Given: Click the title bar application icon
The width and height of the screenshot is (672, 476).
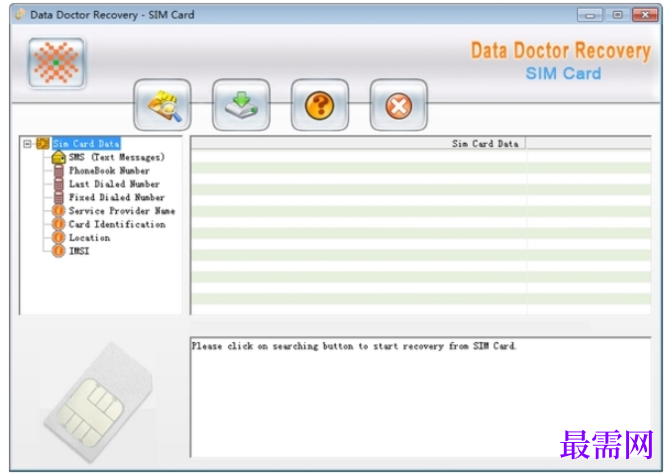Looking at the screenshot, I should 20,15.
